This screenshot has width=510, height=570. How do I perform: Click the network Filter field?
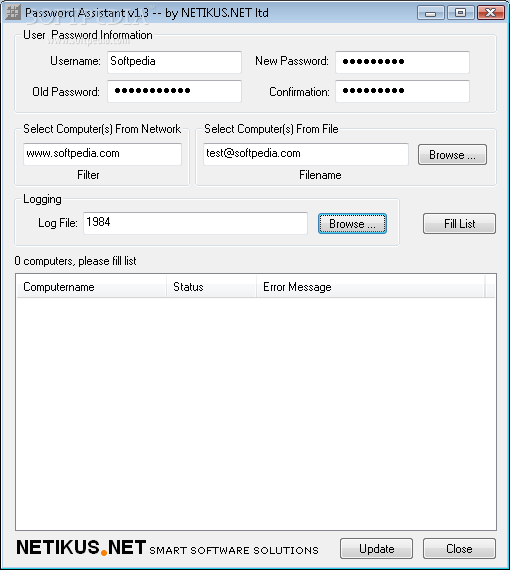[102, 154]
